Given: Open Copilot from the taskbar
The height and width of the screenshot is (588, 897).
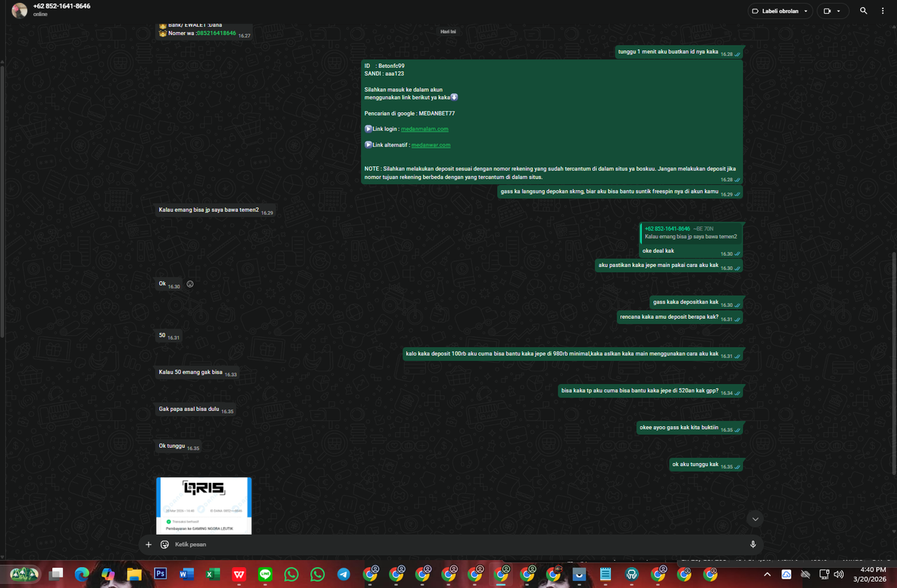Looking at the screenshot, I should pyautogui.click(x=108, y=575).
